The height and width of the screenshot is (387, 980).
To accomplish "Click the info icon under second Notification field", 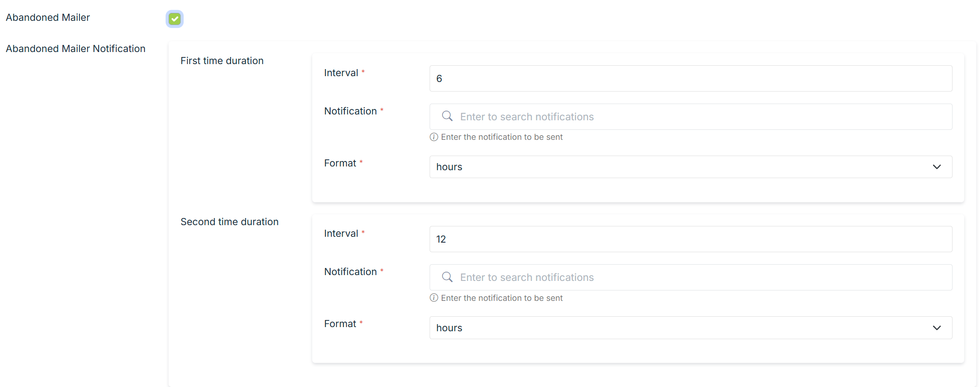I will click(434, 298).
